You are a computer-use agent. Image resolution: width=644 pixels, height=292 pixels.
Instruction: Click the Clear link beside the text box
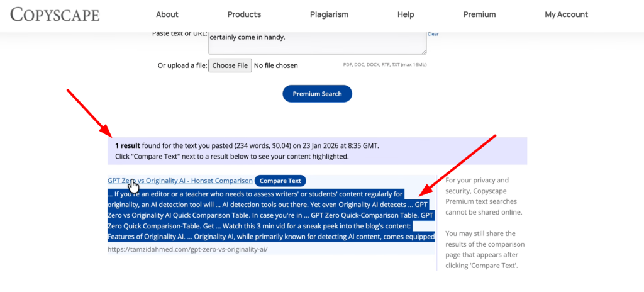433,34
